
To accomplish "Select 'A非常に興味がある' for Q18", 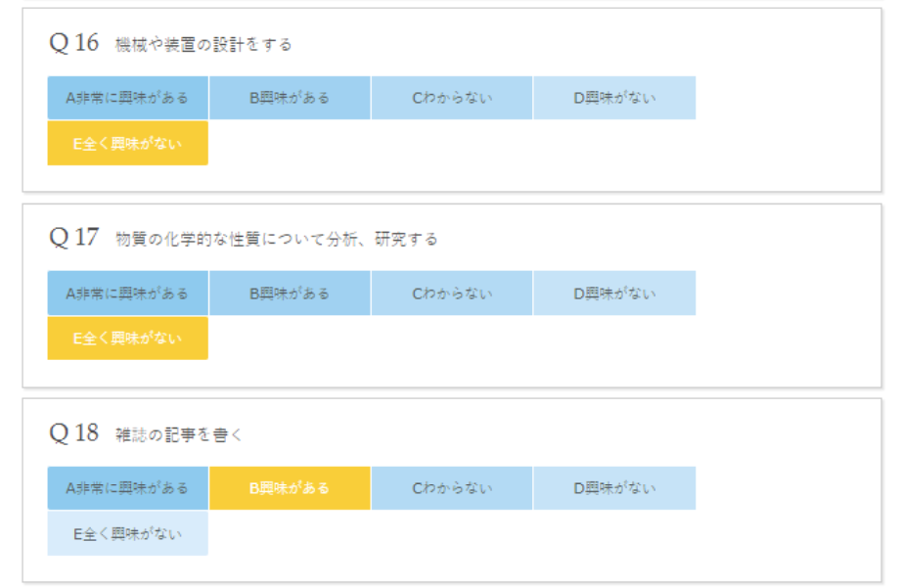I will click(x=127, y=487).
